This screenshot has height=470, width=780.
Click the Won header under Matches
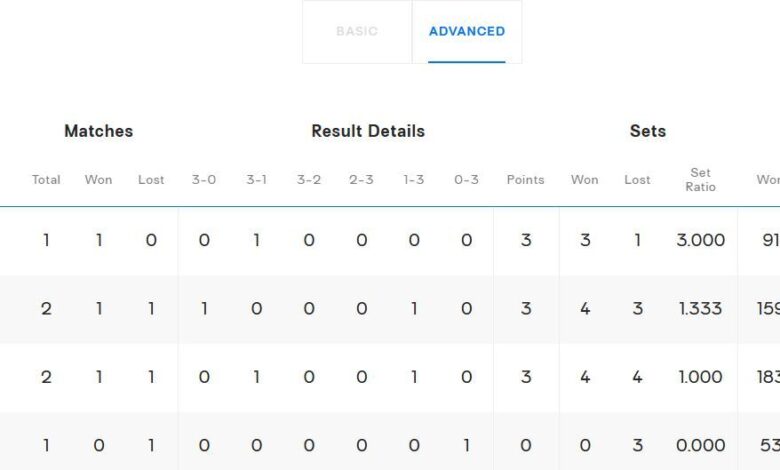click(98, 180)
